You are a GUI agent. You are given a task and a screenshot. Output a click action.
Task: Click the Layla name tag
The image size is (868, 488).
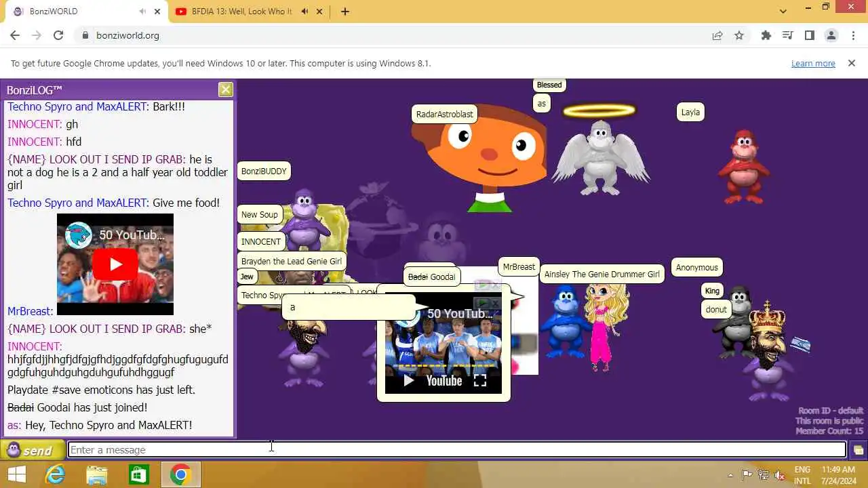click(x=690, y=113)
